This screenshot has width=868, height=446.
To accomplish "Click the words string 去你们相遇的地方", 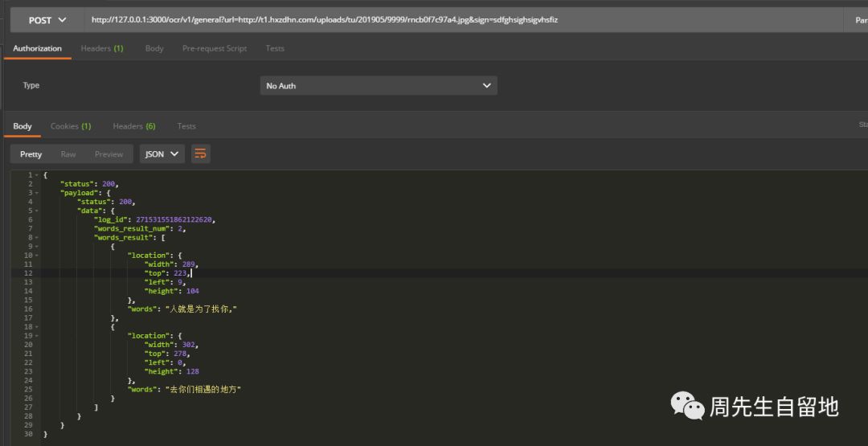I will coord(203,390).
